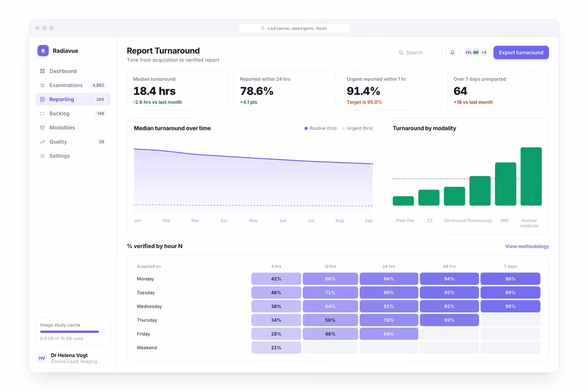588x392 pixels.
Task: Click the 7 days column header
Action: pyautogui.click(x=510, y=267)
